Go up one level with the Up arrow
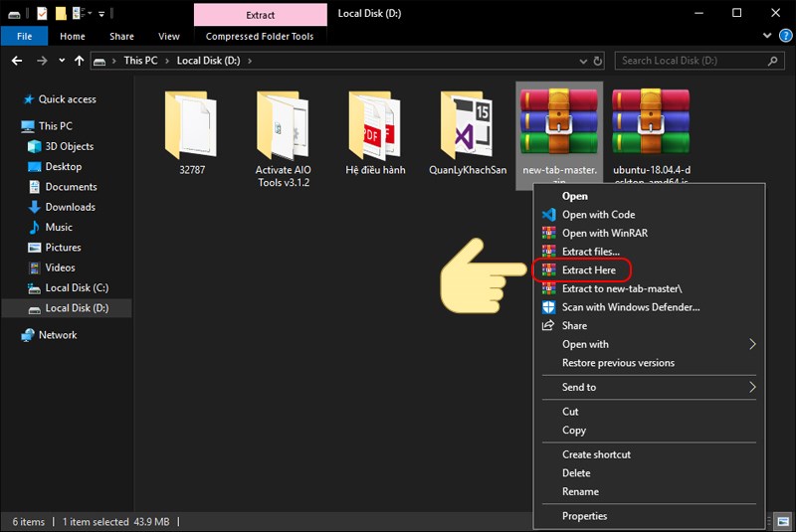The width and height of the screenshot is (796, 532). (x=80, y=61)
